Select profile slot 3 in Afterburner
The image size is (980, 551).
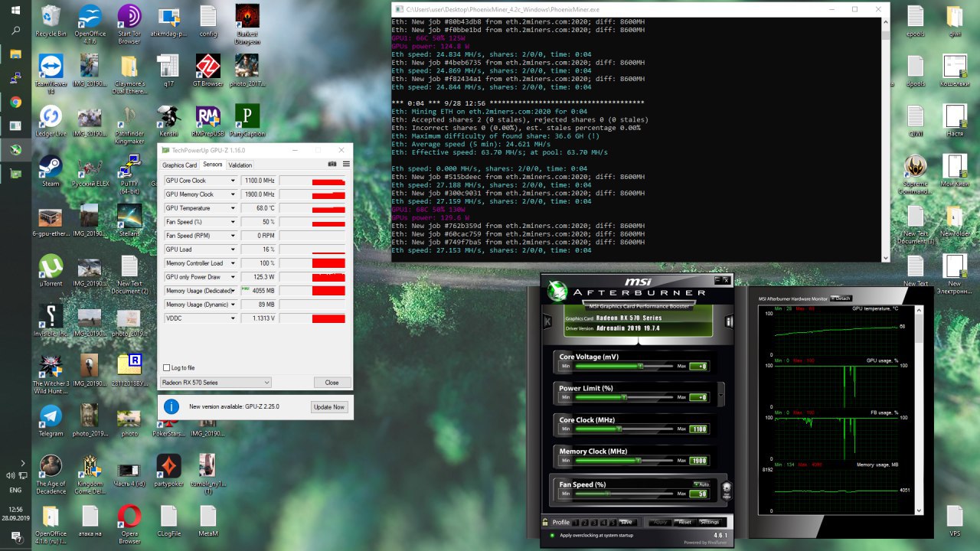[595, 523]
